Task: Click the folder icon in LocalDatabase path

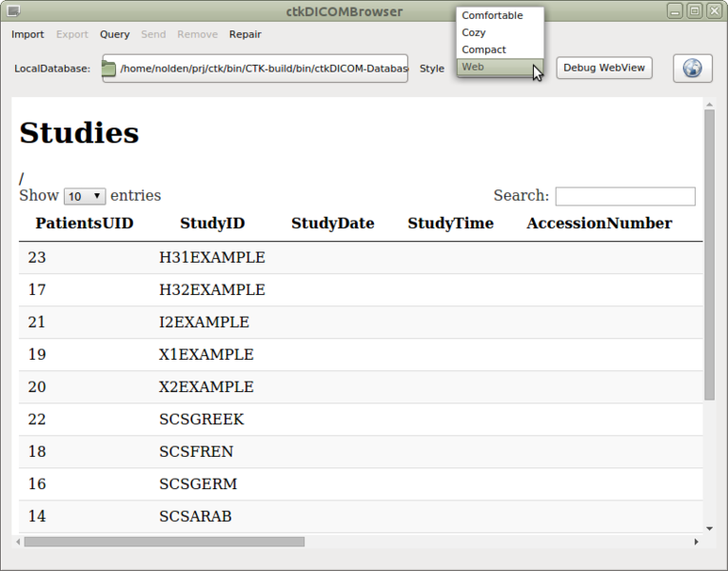Action: 108,69
